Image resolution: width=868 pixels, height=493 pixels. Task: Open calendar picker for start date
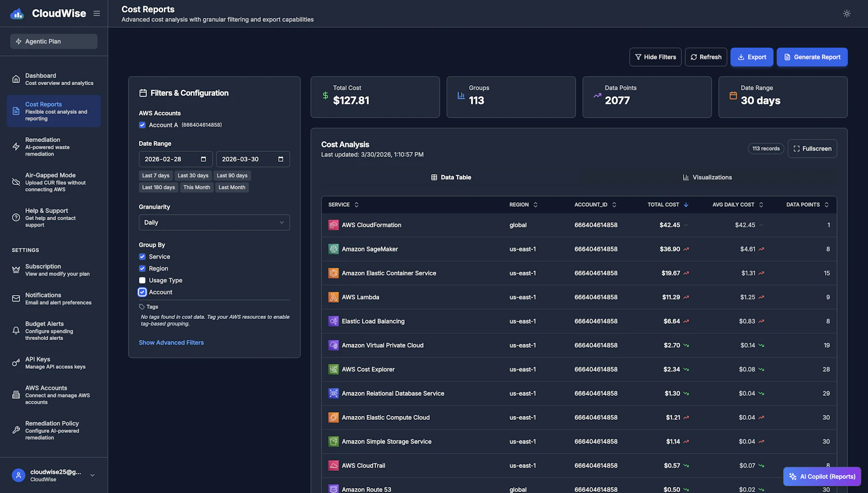[203, 159]
